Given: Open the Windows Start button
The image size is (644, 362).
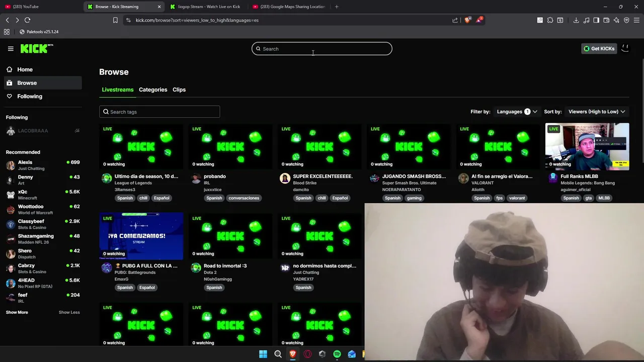Looking at the screenshot, I should pos(263,354).
